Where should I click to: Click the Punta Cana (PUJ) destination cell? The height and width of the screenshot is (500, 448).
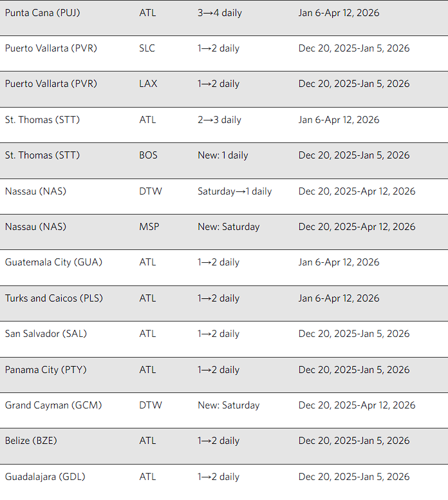(x=42, y=13)
